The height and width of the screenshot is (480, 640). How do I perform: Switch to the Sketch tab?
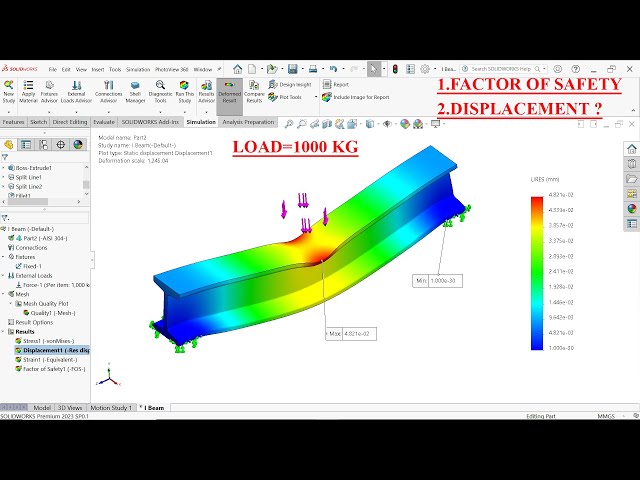pos(39,122)
